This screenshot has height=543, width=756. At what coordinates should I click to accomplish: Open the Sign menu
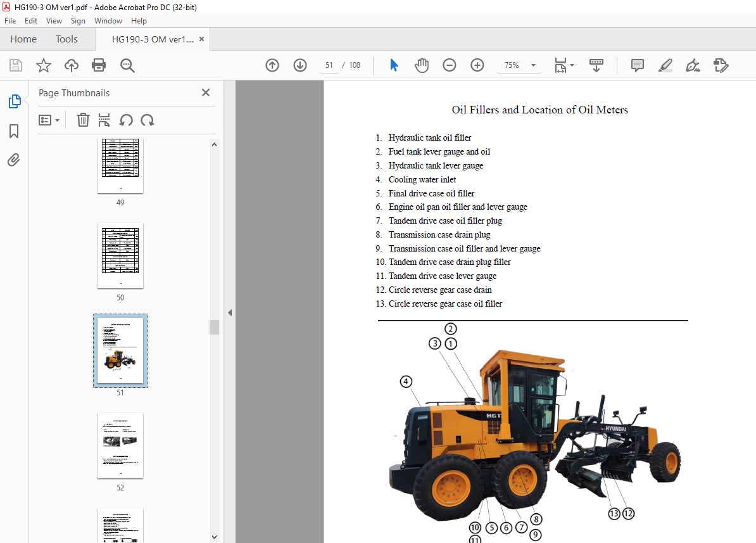pos(78,21)
